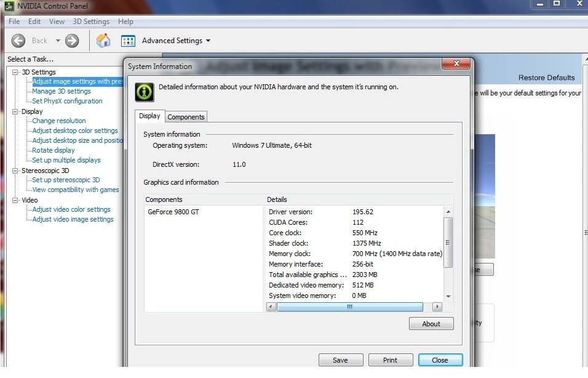Open the Home icon in toolbar
Image resolution: width=588 pixels, height=378 pixels.
coord(103,41)
